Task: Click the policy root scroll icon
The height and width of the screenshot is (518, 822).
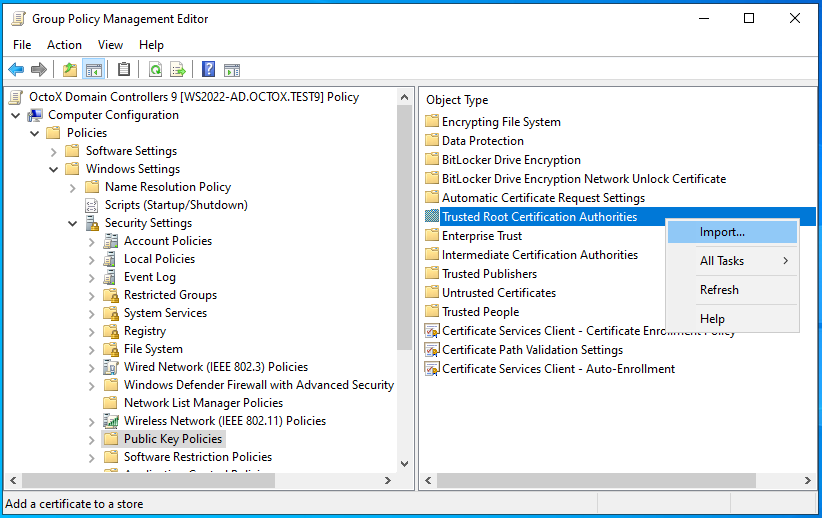Action: coord(16,97)
